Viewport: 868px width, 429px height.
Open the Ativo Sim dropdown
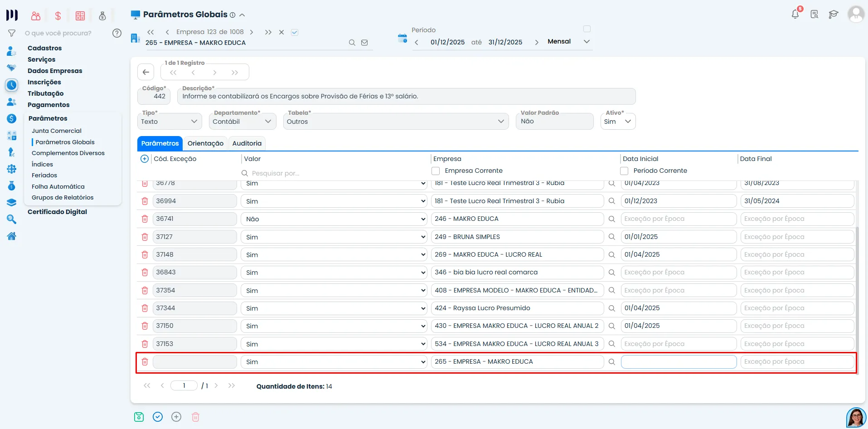[x=618, y=121]
